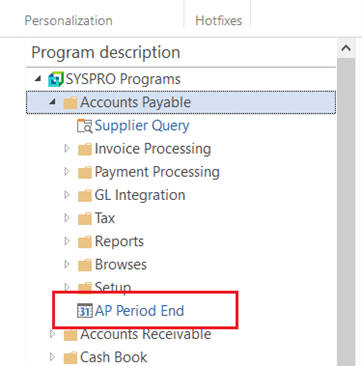This screenshot has width=362, height=366.
Task: Click the Accounts Receivable folder icon
Action: [70, 335]
